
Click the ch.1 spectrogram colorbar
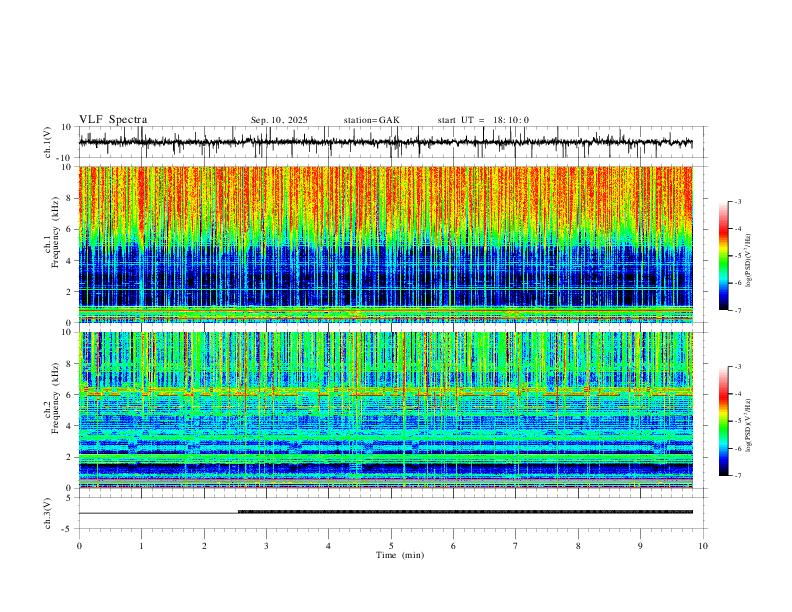pos(724,256)
